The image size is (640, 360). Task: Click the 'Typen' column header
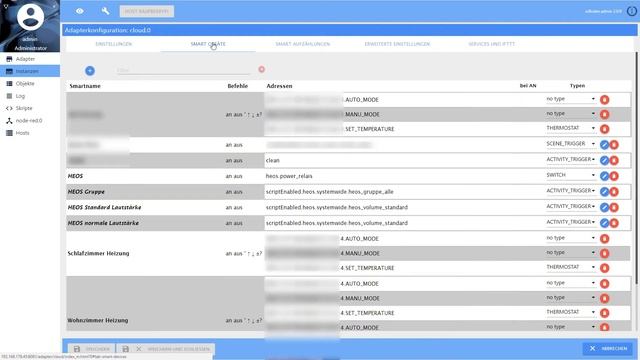[577, 86]
